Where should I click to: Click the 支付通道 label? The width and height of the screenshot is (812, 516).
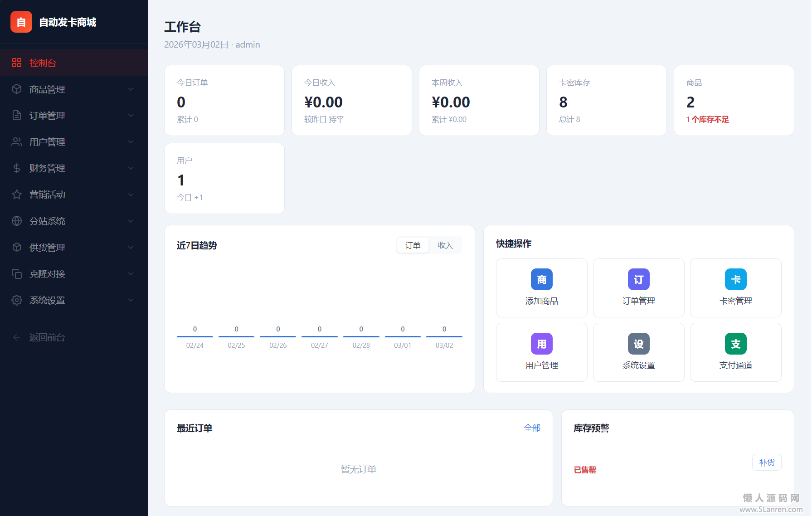tap(736, 365)
